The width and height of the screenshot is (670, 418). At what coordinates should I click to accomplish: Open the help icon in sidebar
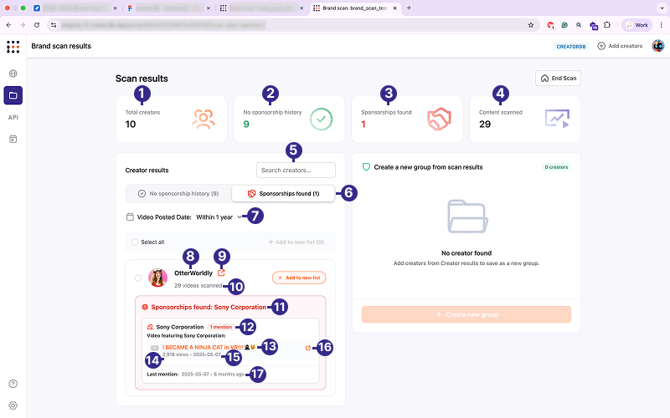coord(13,384)
